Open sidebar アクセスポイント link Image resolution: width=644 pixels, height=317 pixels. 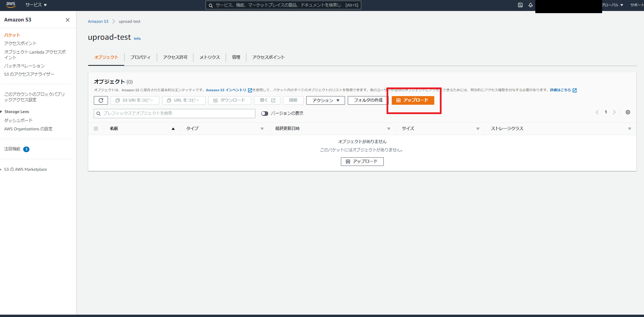(x=20, y=44)
